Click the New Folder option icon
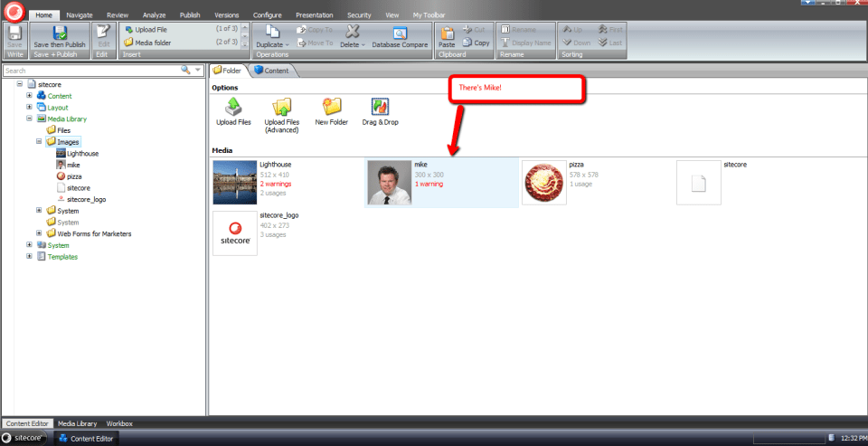The height and width of the screenshot is (446, 868). (332, 108)
